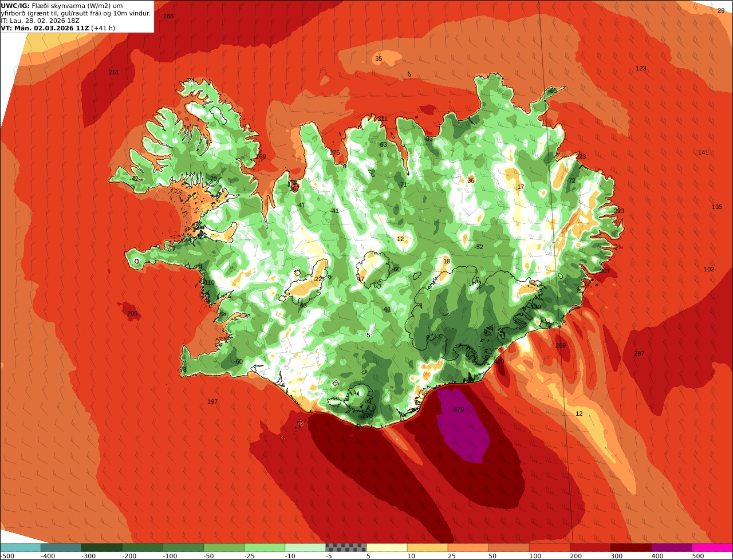
Task: Click the initialization time 'IT: Lau. 28. 02. 2026 18Z'
Action: [40, 21]
